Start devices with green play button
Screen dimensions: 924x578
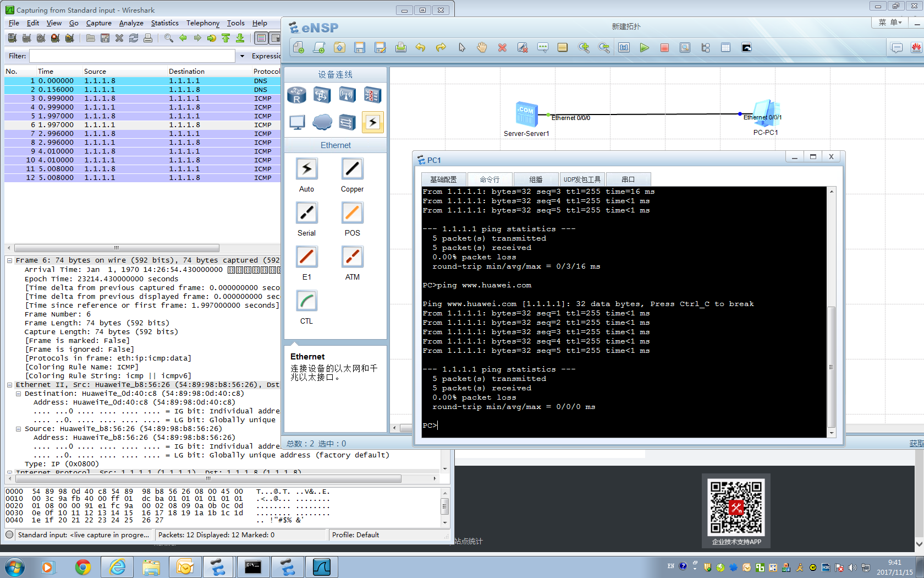(644, 48)
